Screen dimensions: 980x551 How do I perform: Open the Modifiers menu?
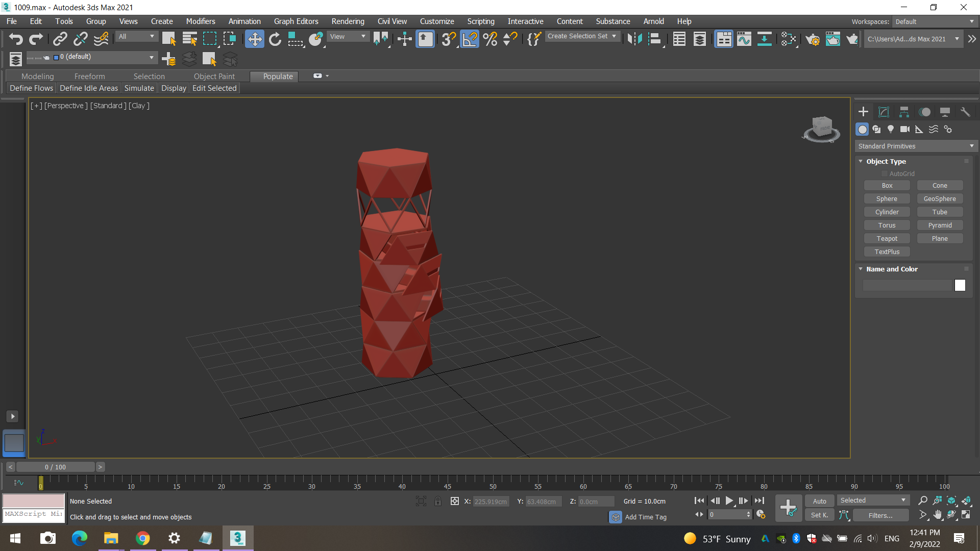coord(200,21)
